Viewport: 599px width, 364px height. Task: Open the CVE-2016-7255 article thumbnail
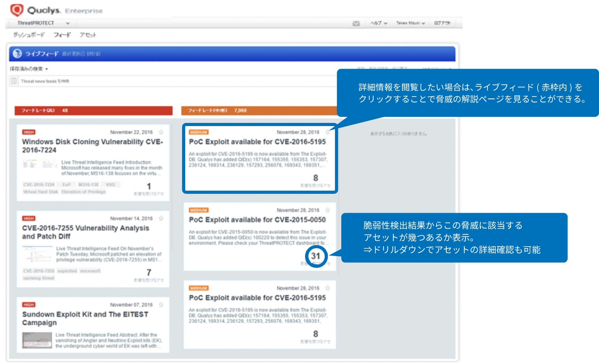click(x=37, y=254)
